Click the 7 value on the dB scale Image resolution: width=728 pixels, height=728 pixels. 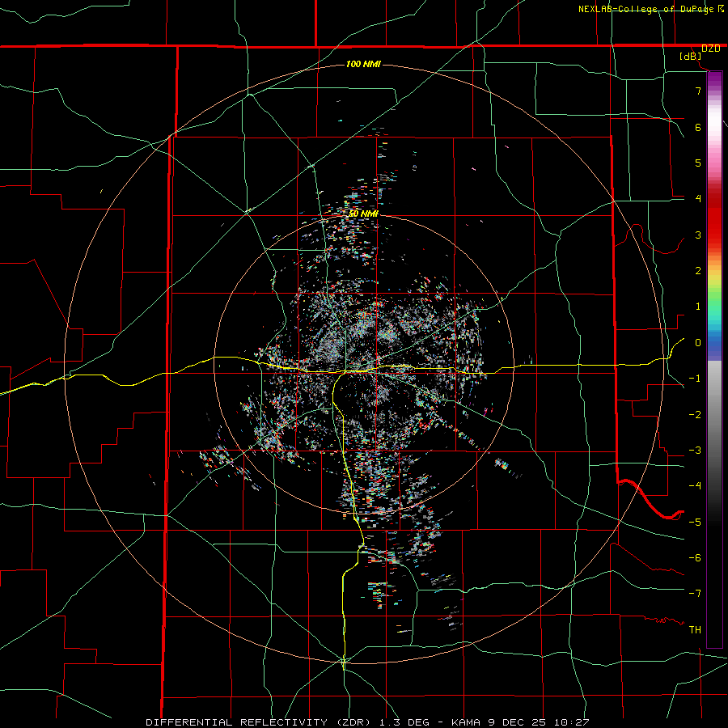[x=698, y=91]
